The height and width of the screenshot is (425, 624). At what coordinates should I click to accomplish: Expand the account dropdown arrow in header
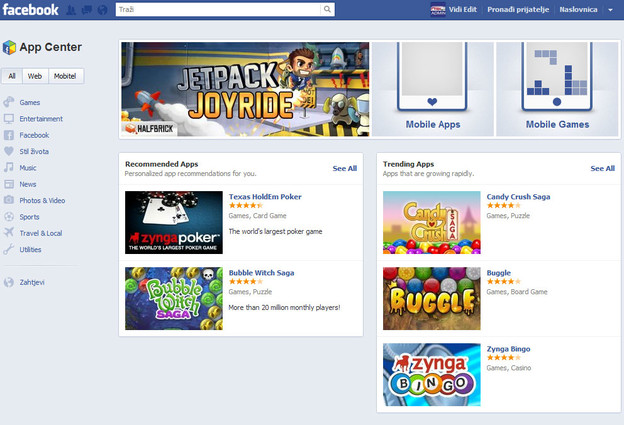coord(610,10)
